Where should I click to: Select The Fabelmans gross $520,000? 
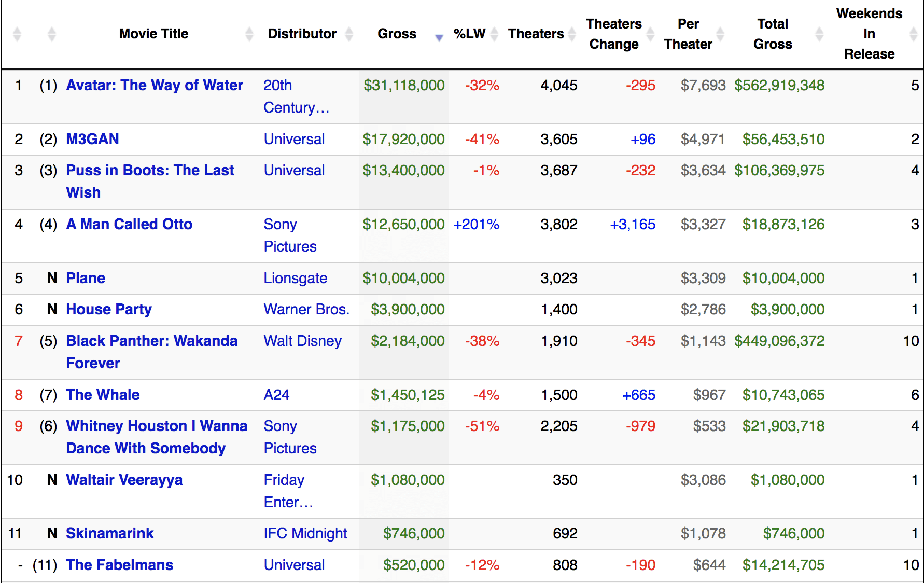click(x=414, y=565)
